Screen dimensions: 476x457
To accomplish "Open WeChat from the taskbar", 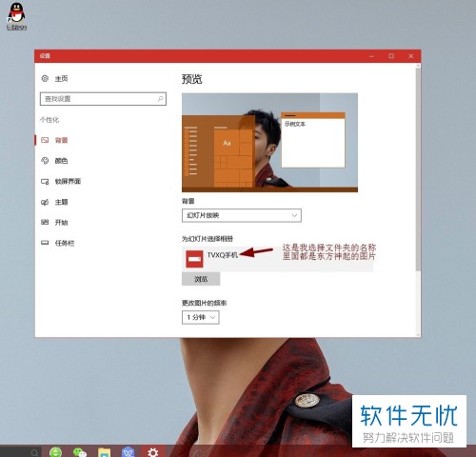I will (79, 452).
